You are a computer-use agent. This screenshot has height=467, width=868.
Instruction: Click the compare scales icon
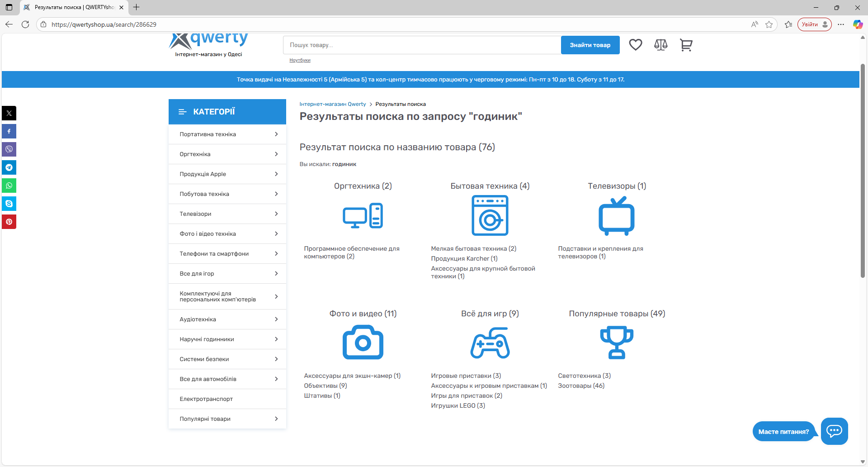coord(660,45)
